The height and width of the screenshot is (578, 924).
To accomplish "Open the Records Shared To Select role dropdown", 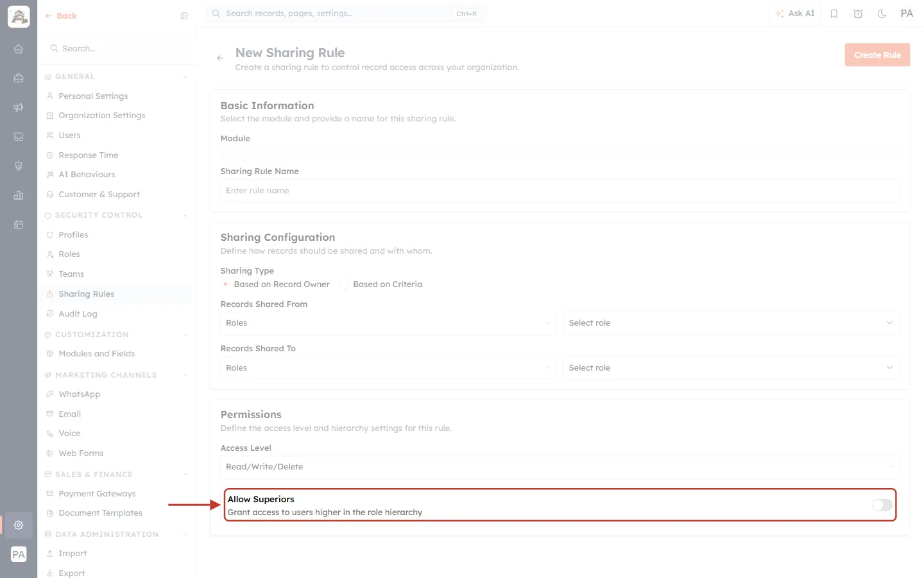I will [x=731, y=368].
